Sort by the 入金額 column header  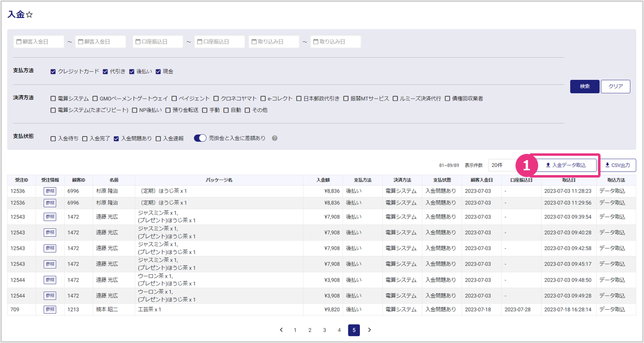(323, 180)
